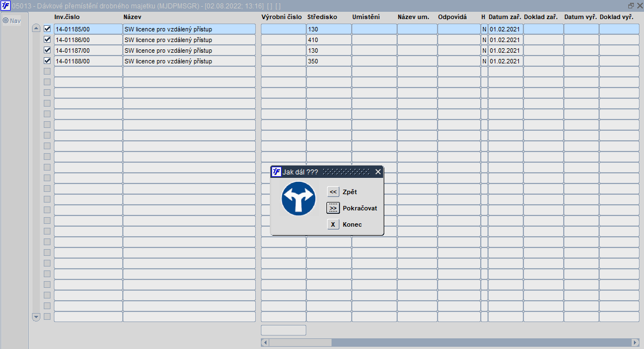
Task: Click the Zpět back arrow button
Action: click(333, 192)
